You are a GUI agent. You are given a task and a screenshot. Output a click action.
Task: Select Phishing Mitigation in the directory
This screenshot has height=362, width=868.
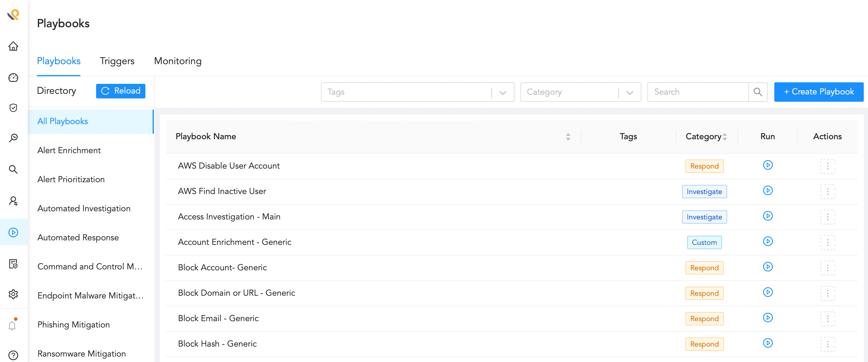[73, 324]
